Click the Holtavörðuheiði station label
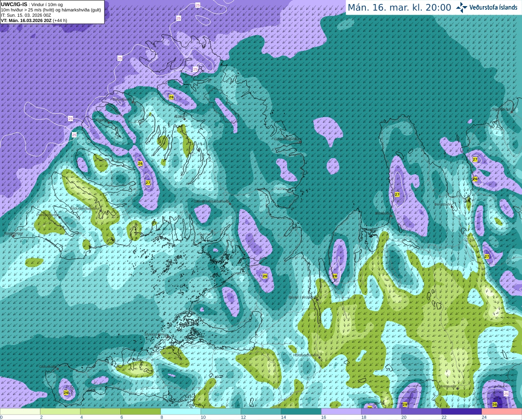522x420 pixels. [306, 355]
